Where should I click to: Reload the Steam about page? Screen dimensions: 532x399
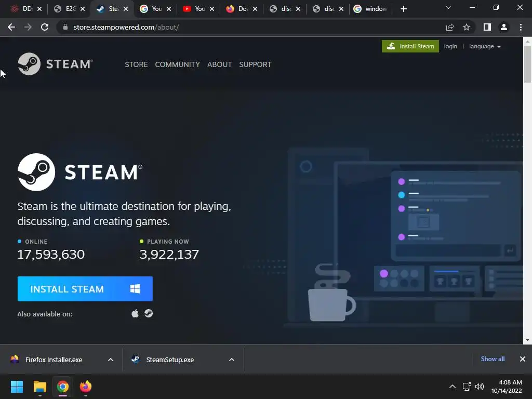pyautogui.click(x=45, y=27)
